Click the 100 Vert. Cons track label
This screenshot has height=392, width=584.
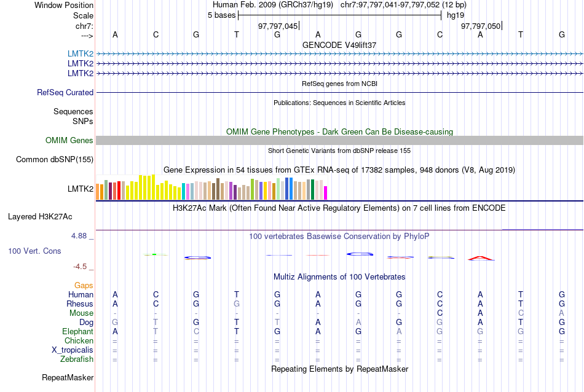34,251
